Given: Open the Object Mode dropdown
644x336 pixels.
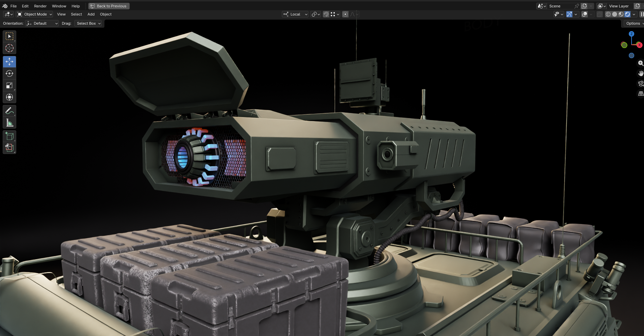Looking at the screenshot, I should (35, 14).
